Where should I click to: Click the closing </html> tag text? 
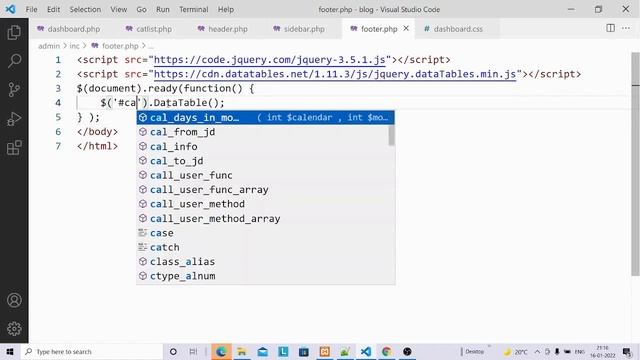tap(97, 146)
